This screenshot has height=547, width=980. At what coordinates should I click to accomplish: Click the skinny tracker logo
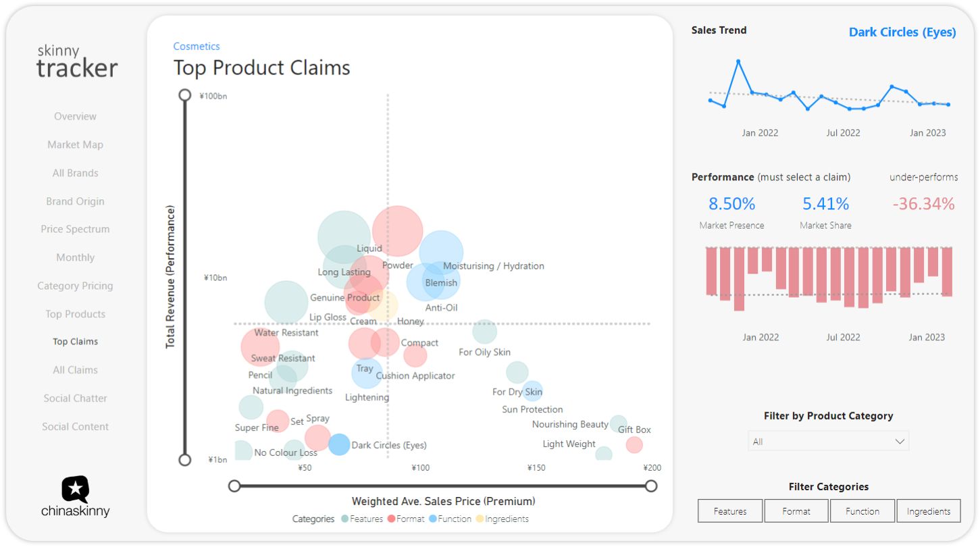(x=76, y=61)
